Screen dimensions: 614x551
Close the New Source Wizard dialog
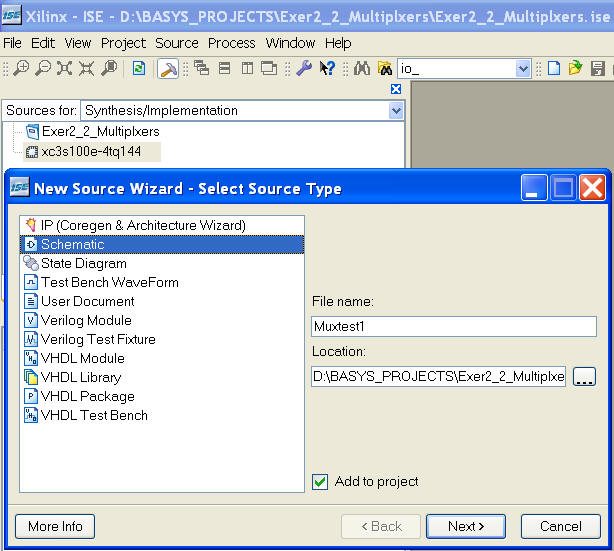coord(592,188)
